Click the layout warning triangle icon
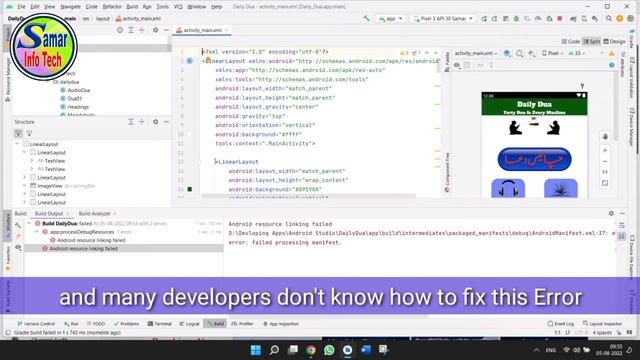The image size is (640, 360). pos(611,53)
